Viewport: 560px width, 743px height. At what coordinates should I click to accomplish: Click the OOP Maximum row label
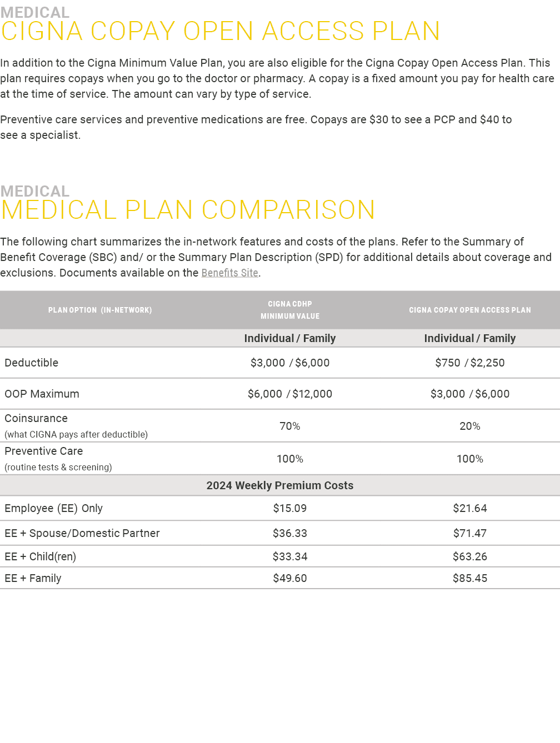[x=42, y=394]
